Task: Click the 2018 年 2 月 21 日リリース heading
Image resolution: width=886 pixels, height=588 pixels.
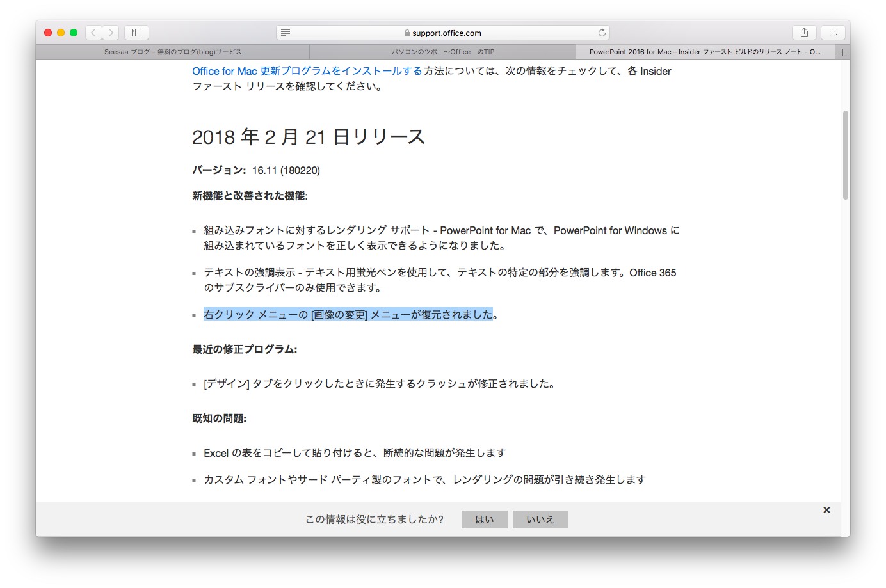Action: [309, 137]
